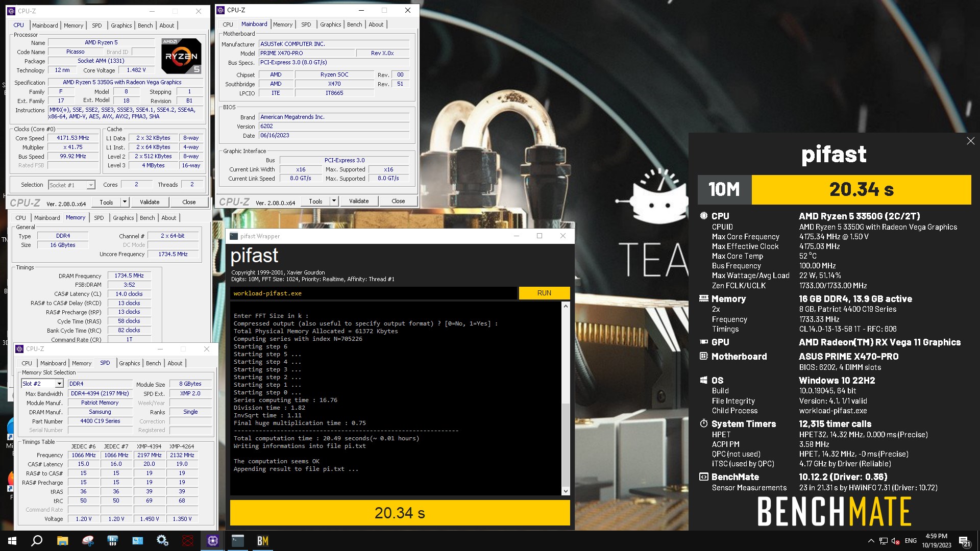This screenshot has height=551, width=980.
Task: Click the Patriot Memory module manufacturer field
Action: click(x=100, y=403)
